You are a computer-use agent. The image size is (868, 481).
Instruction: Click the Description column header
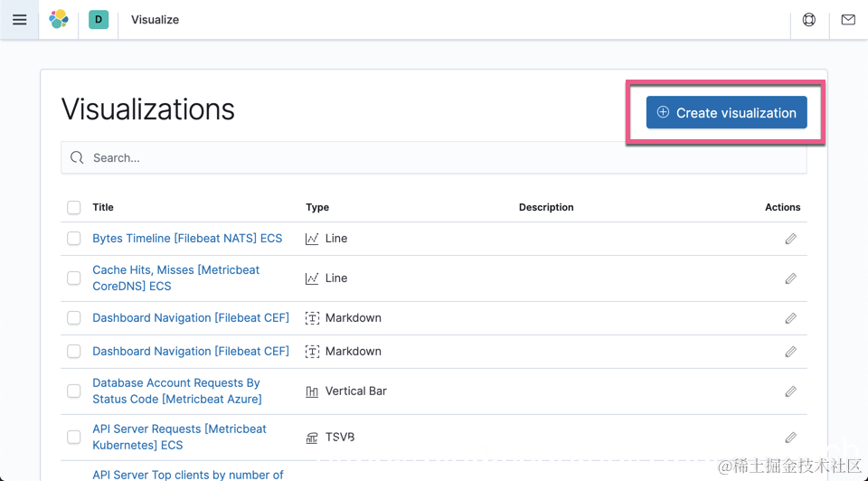[546, 207]
